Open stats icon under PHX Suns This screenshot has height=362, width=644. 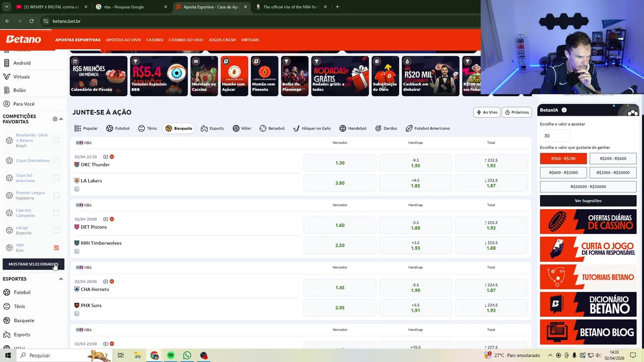click(x=77, y=314)
